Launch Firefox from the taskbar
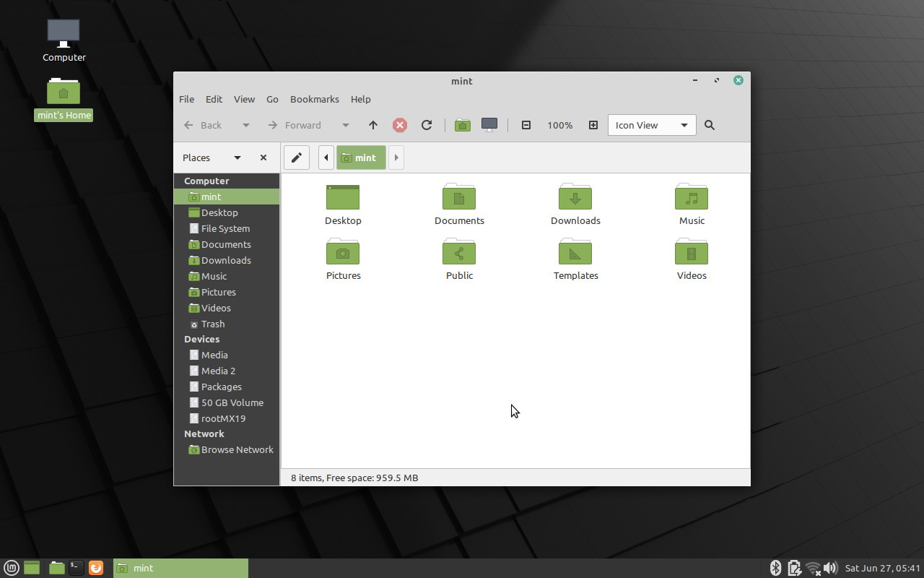This screenshot has width=924, height=578. (x=96, y=568)
